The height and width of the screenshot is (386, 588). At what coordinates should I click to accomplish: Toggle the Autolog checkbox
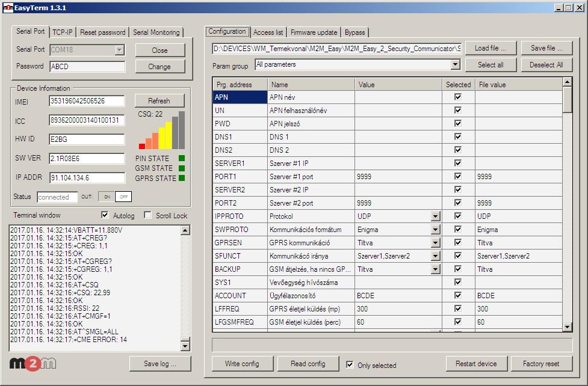coord(105,215)
